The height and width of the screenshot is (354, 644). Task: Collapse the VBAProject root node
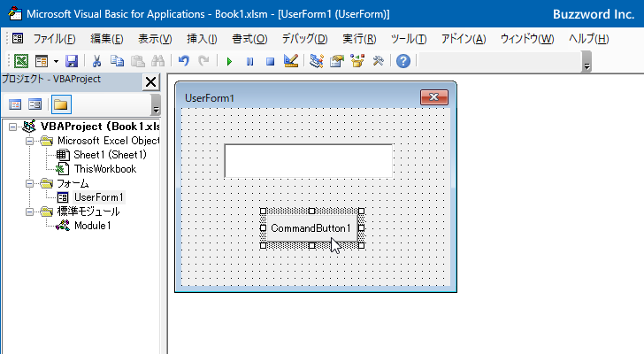(x=12, y=127)
